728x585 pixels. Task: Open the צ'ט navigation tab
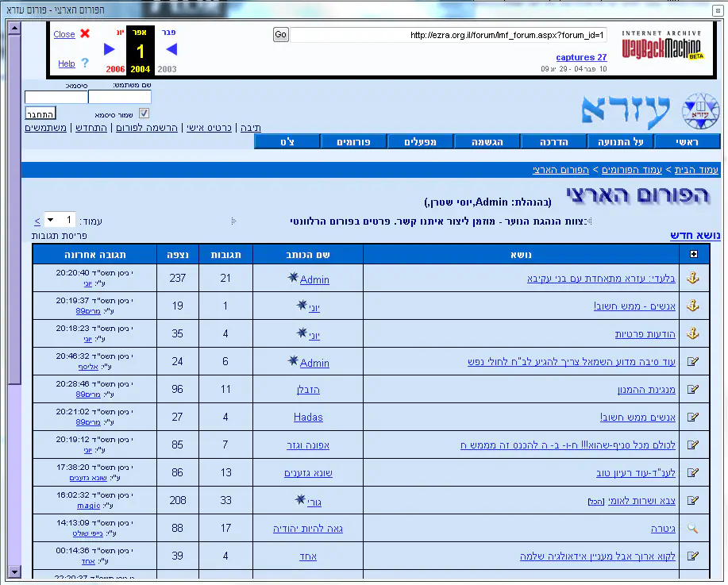(287, 141)
